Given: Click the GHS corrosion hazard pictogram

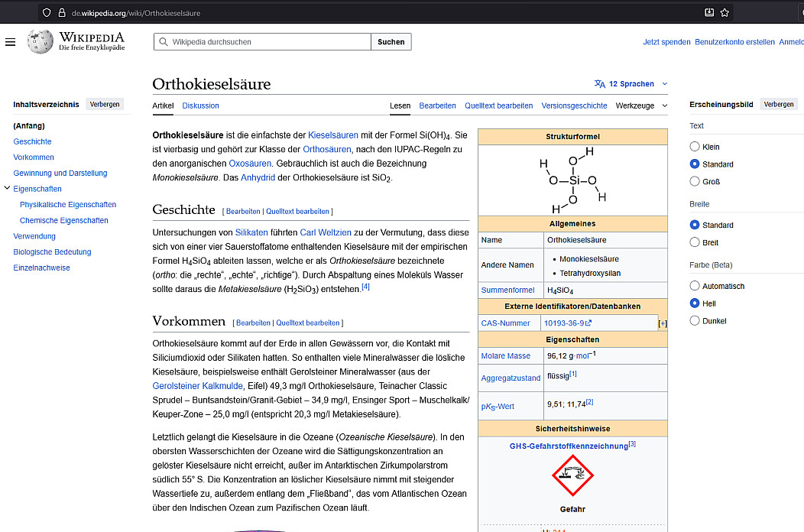Looking at the screenshot, I should point(572,475).
